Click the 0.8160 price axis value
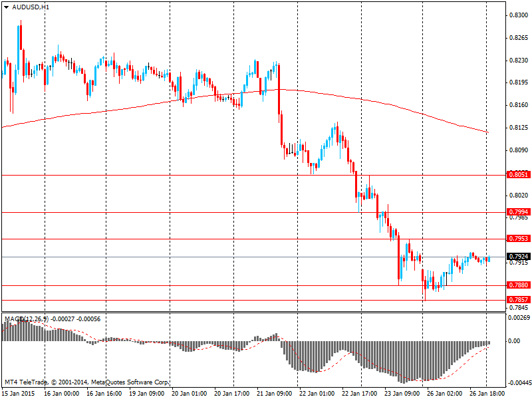The image size is (532, 399). 519,105
